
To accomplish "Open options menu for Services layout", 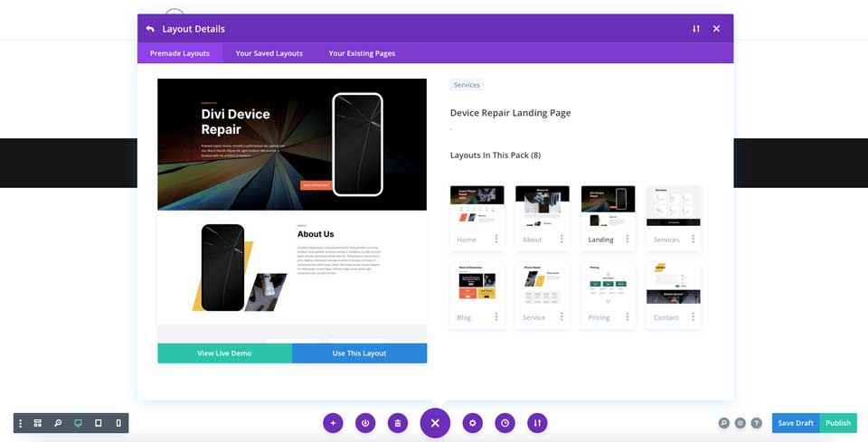I will coord(693,239).
